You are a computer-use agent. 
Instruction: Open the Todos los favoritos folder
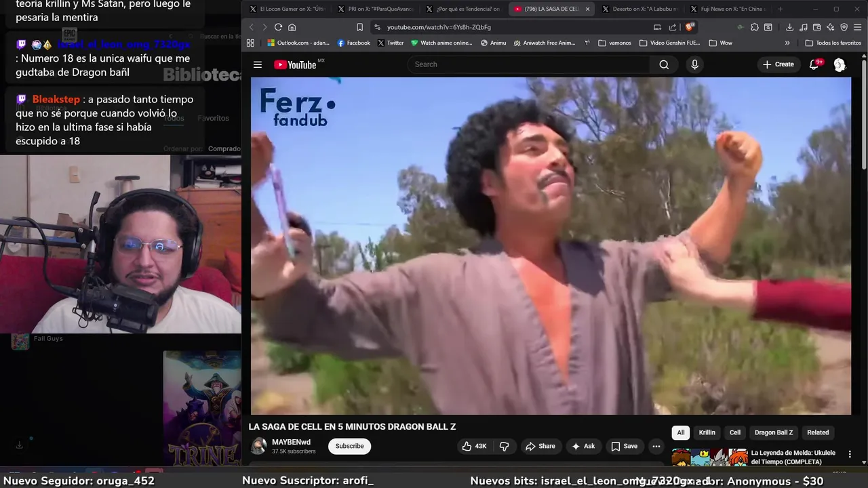click(833, 43)
